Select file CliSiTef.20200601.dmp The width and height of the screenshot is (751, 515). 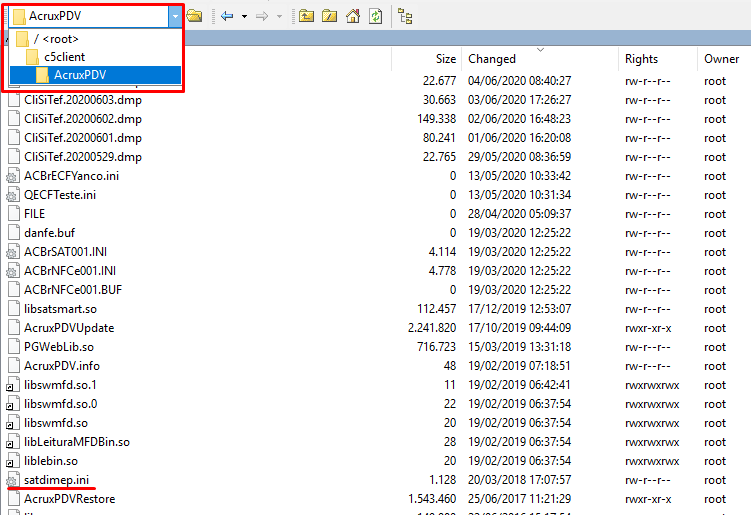click(83, 138)
